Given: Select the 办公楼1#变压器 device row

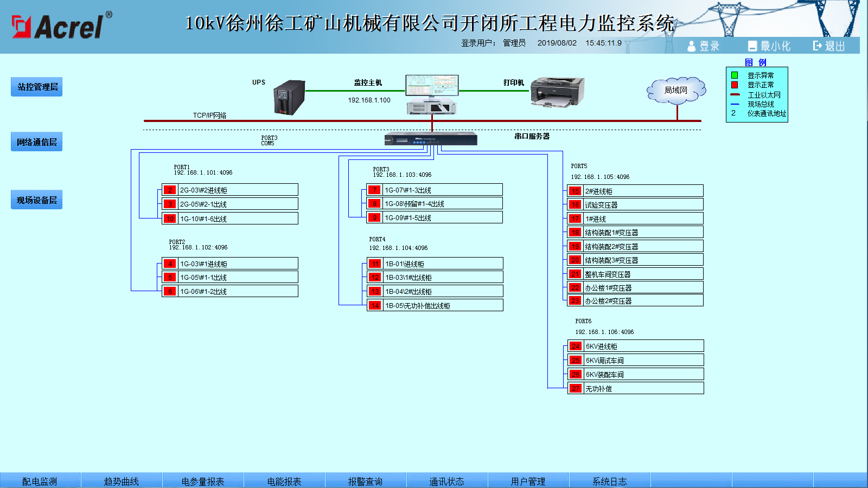Looking at the screenshot, I should point(635,287).
